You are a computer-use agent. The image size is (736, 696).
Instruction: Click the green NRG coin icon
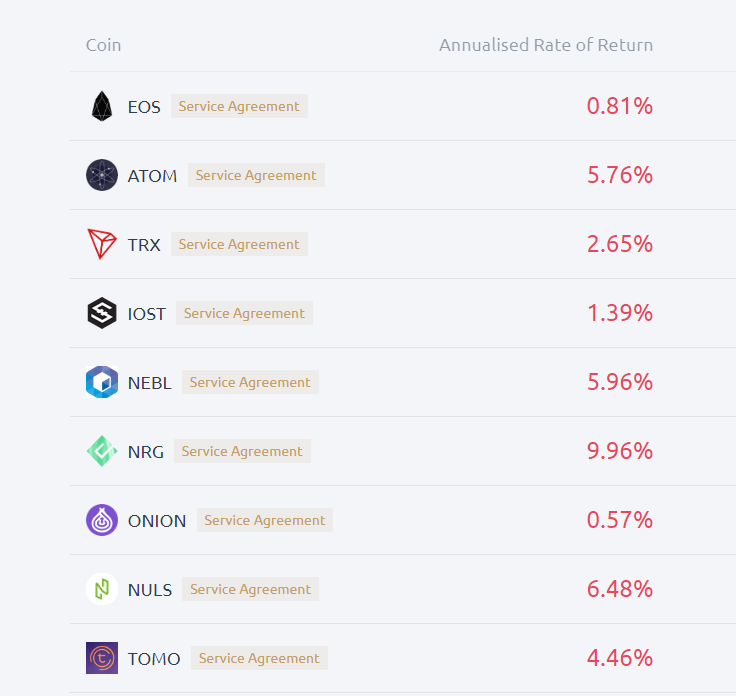(102, 451)
